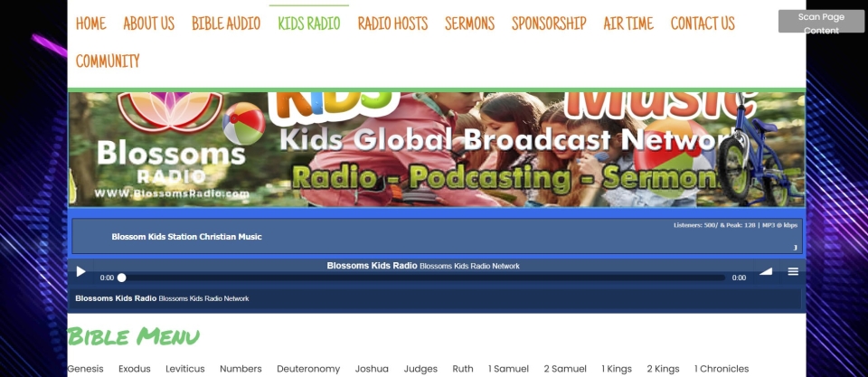Screen dimensions: 868x377
Task: Select the Deuteronomy link in Bible Menu
Action: coord(308,369)
